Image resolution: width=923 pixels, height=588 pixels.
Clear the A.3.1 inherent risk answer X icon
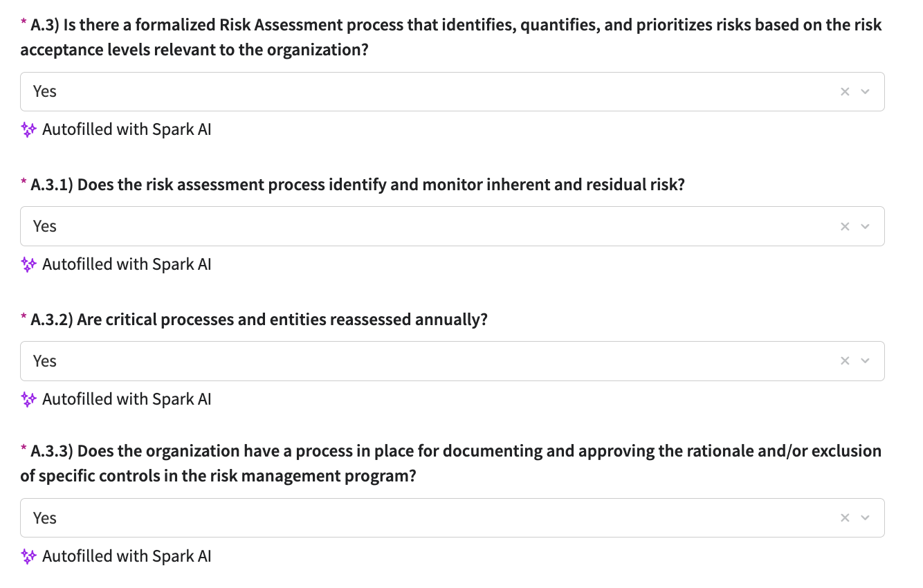coord(844,226)
